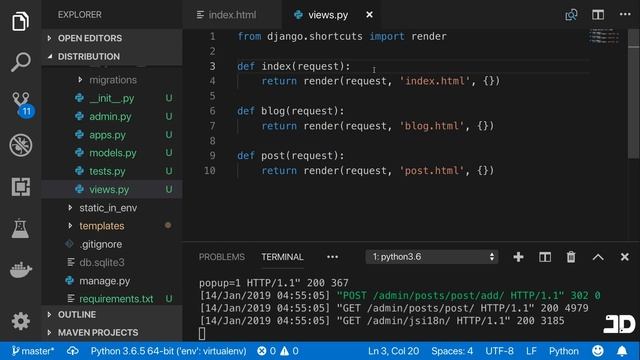Change end of line sequence LF
The height and width of the screenshot is (360, 640).
(531, 351)
